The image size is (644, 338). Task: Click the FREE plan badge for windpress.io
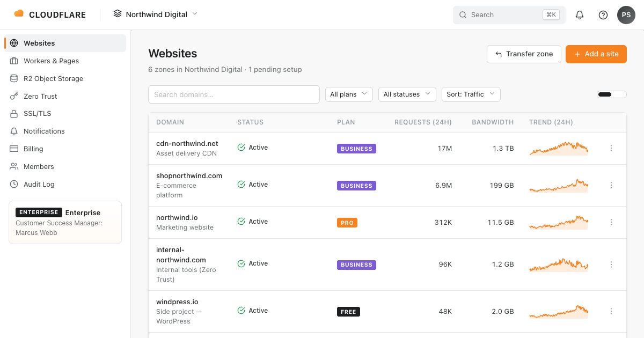coord(348,312)
